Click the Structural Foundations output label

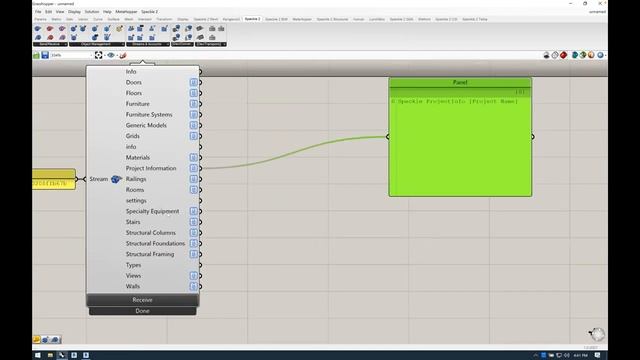pyautogui.click(x=155, y=244)
